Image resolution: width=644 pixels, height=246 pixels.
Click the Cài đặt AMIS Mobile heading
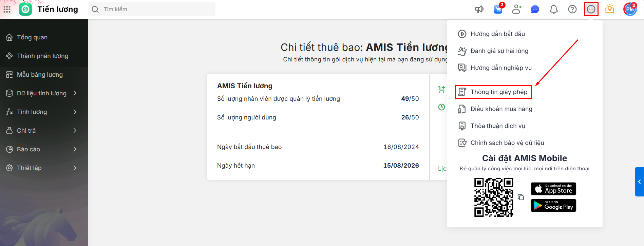point(525,158)
